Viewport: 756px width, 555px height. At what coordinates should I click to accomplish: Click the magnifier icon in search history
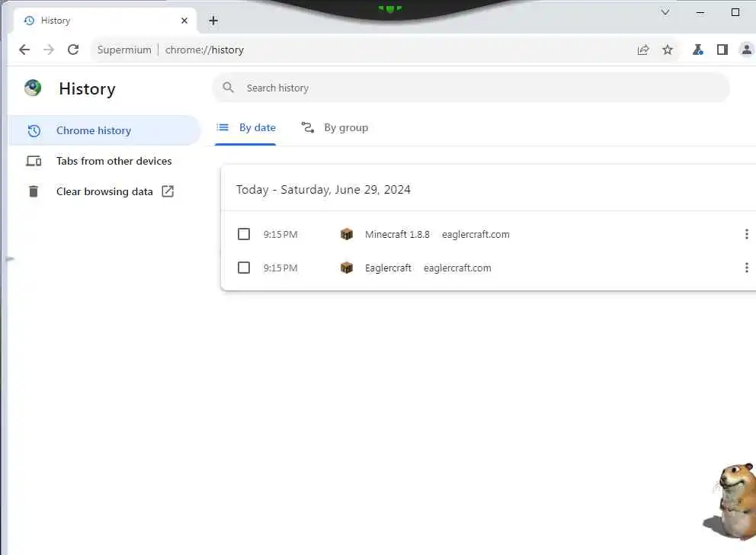[228, 88]
